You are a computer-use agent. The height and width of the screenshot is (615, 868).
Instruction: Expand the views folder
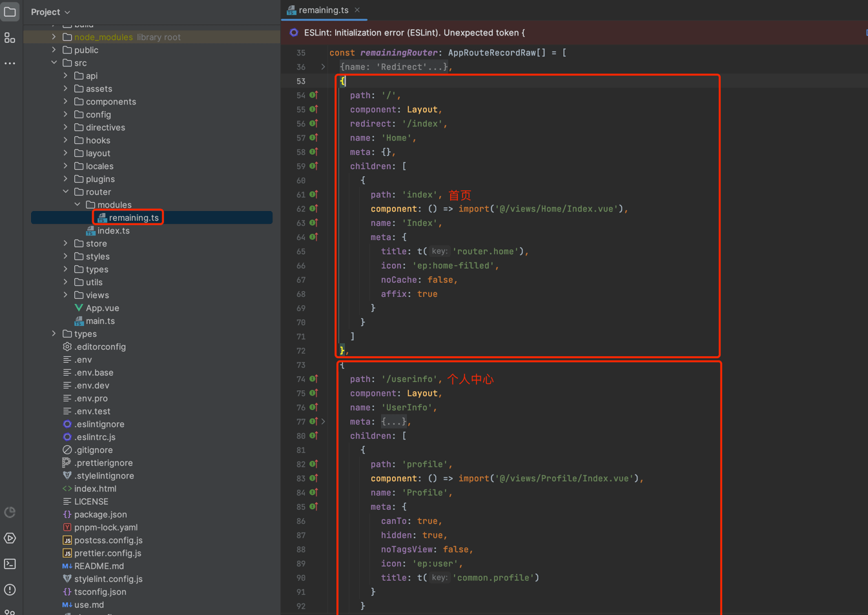tap(66, 295)
